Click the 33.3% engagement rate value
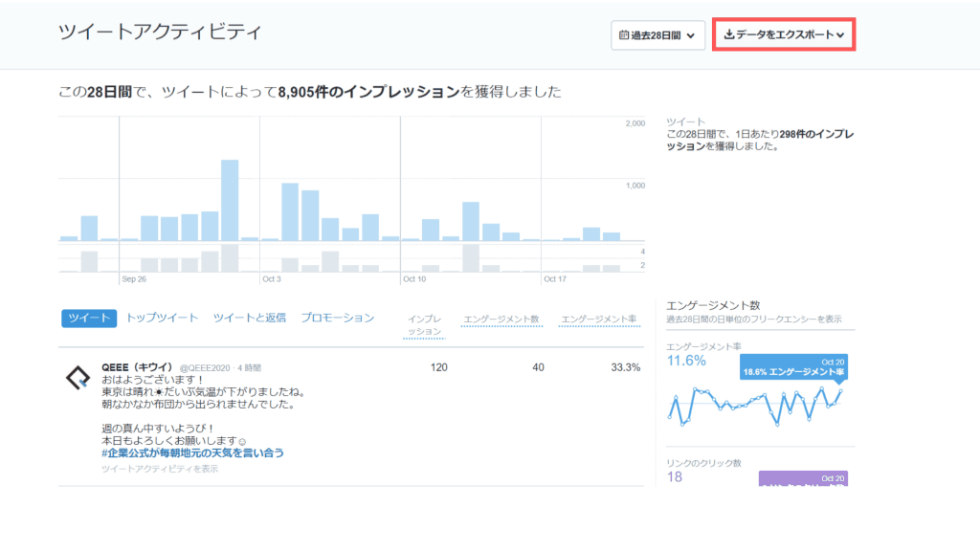The image size is (980, 551). point(625,367)
